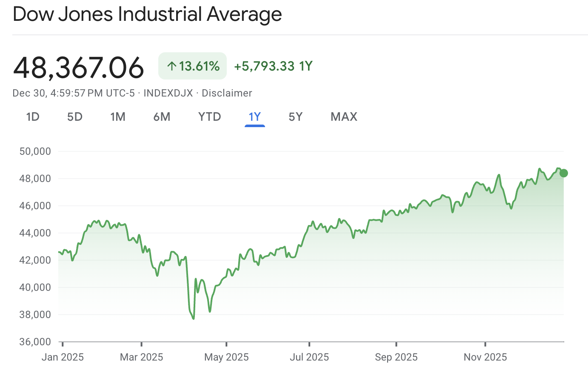Click the green up-arrow icon in the percentage badge
588x375 pixels.
point(171,66)
